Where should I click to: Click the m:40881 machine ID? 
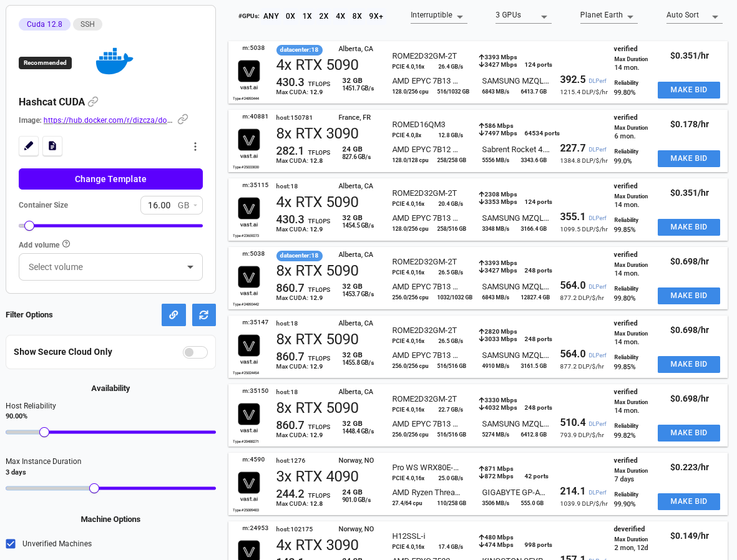click(255, 117)
